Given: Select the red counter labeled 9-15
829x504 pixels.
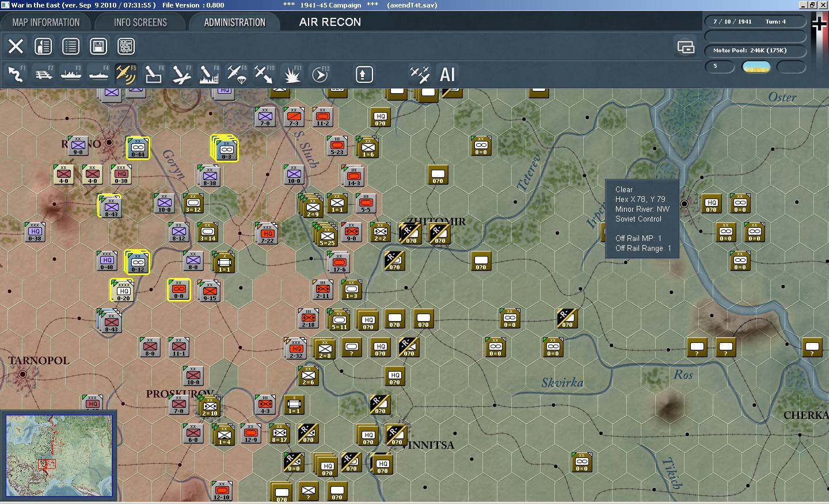Looking at the screenshot, I should [x=210, y=291].
